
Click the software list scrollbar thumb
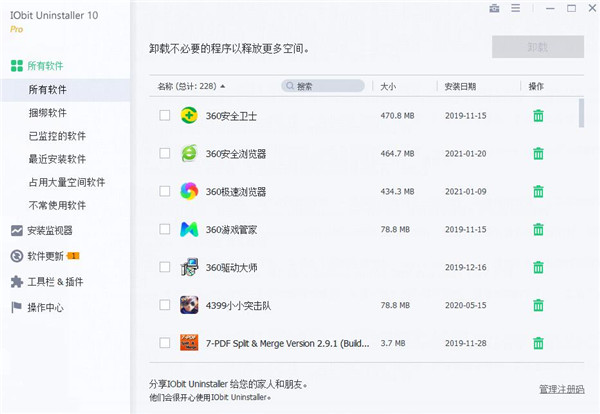click(581, 113)
